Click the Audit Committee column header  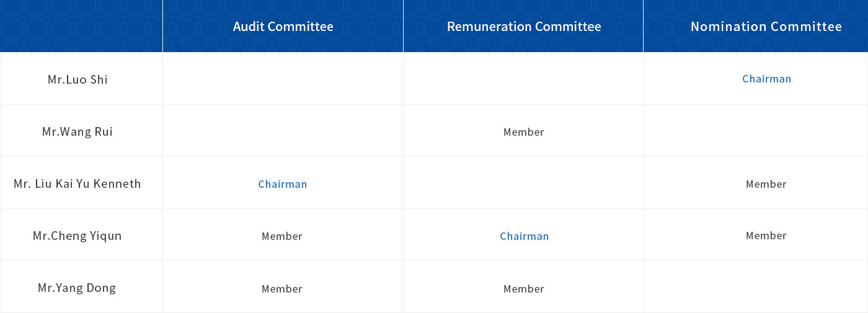283,27
